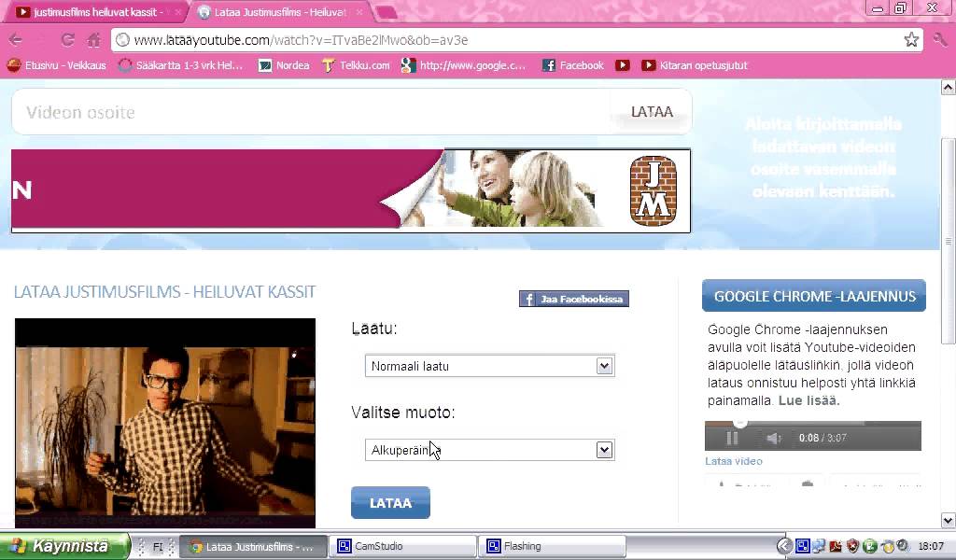Open the Sääkartta 1-3 vrk bookmark

pos(180,65)
